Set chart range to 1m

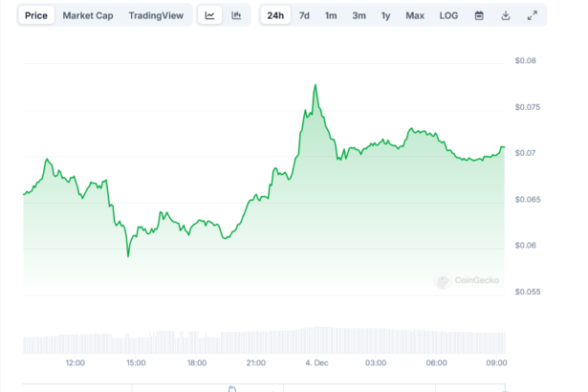pyautogui.click(x=331, y=15)
